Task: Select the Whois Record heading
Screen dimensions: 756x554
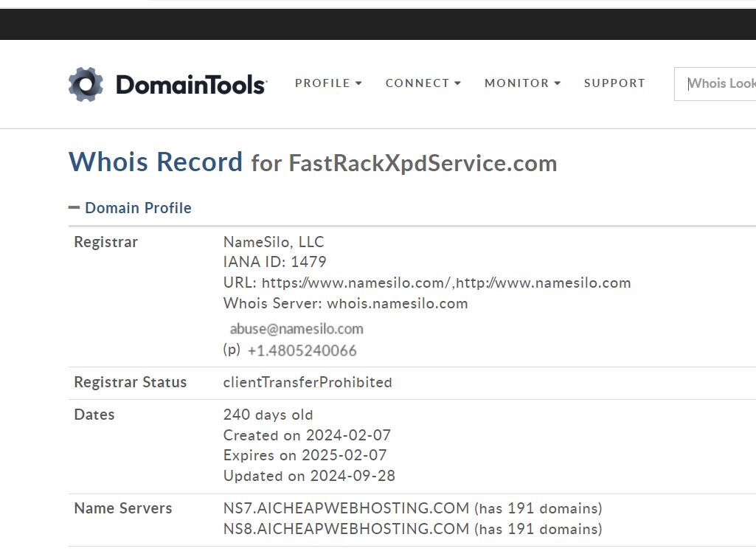Action: (155, 162)
